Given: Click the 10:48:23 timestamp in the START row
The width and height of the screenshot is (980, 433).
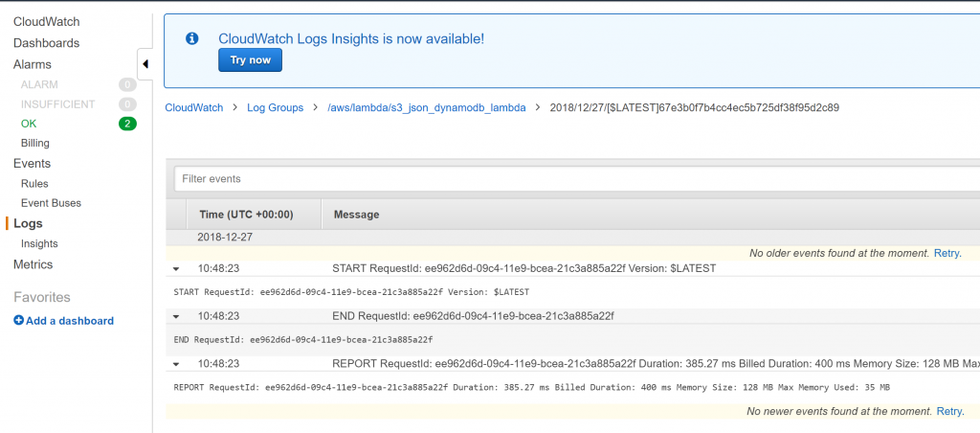Looking at the screenshot, I should [x=218, y=268].
